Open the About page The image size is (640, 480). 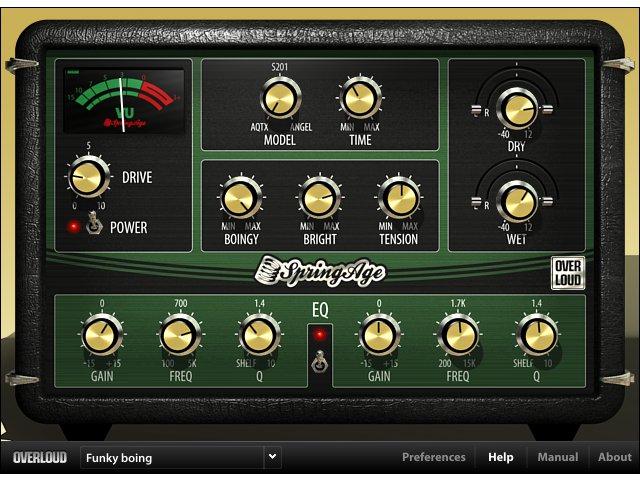click(614, 457)
